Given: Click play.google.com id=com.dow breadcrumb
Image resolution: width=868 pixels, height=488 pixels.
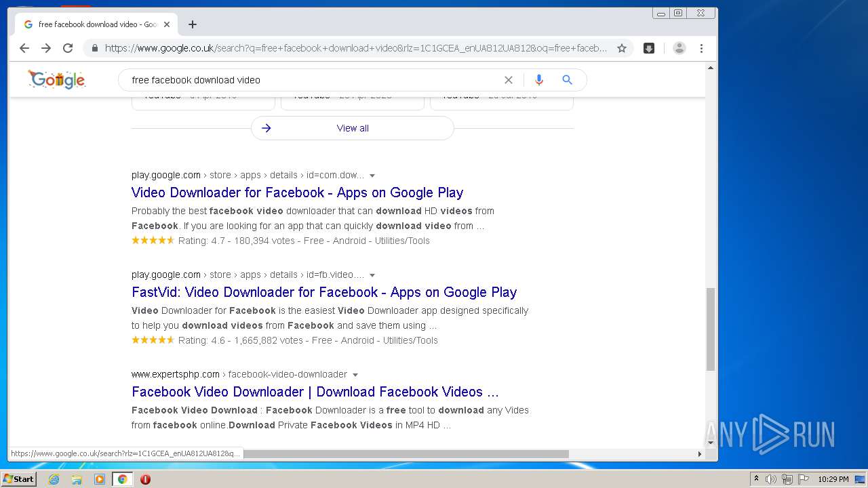Looking at the screenshot, I should pos(248,175).
